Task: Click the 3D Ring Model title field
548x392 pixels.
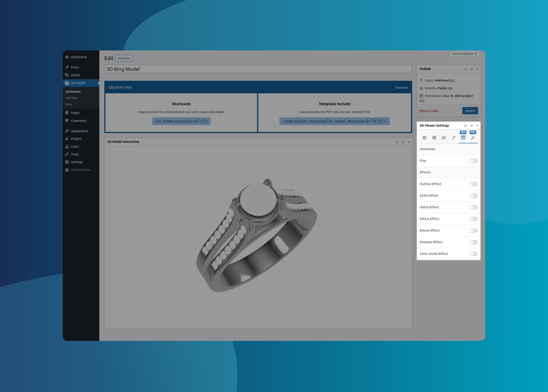Action: pos(258,69)
